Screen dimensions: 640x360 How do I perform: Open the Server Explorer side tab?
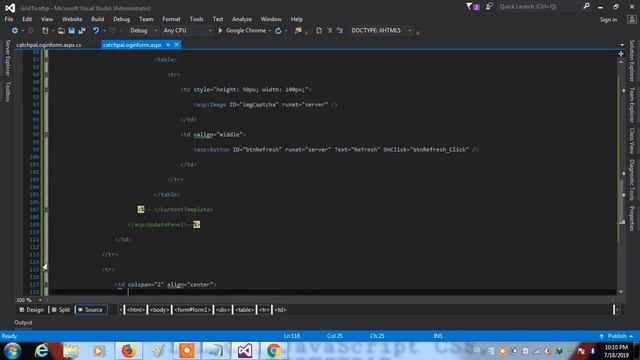[x=7, y=58]
